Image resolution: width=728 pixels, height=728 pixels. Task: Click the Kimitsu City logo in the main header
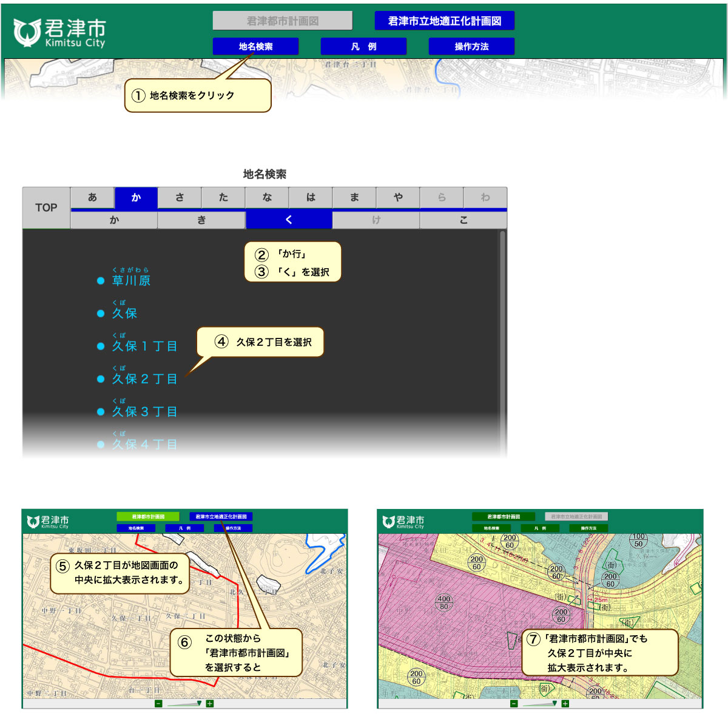pyautogui.click(x=59, y=33)
